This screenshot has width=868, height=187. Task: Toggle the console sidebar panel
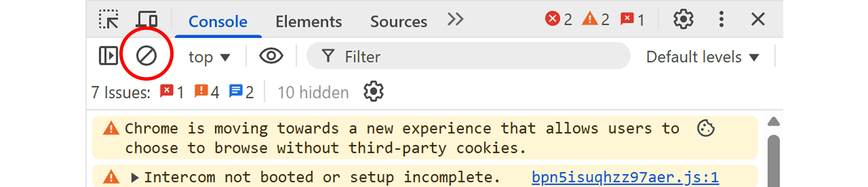point(108,56)
